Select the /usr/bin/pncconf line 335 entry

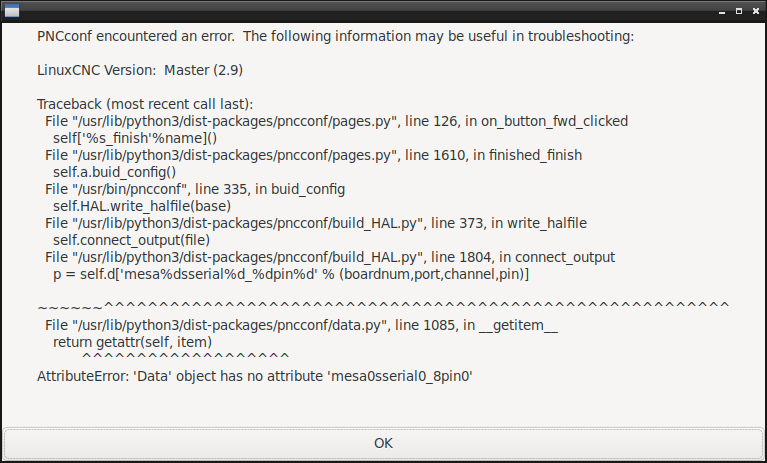(195, 189)
